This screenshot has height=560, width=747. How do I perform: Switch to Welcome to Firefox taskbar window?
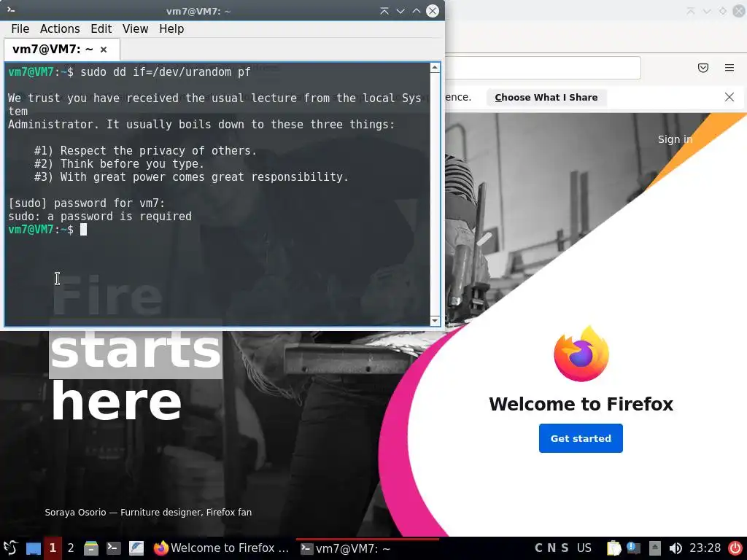(221, 548)
